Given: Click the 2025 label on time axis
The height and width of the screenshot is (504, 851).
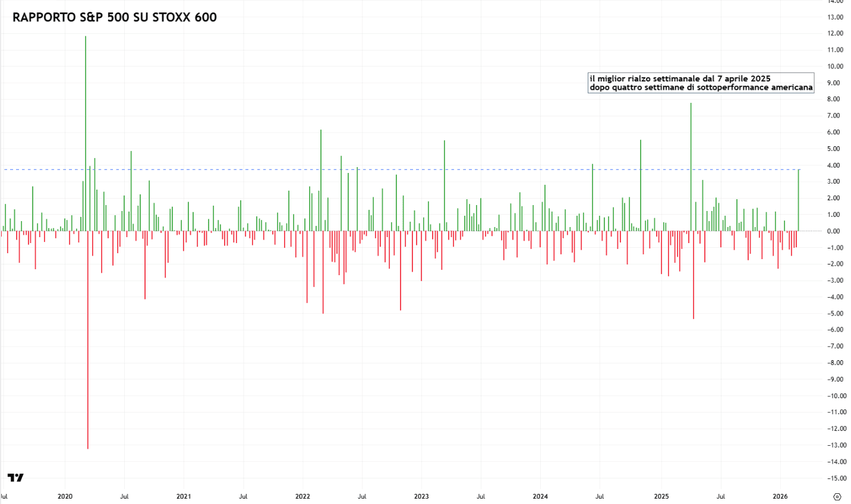Looking at the screenshot, I should 661,496.
